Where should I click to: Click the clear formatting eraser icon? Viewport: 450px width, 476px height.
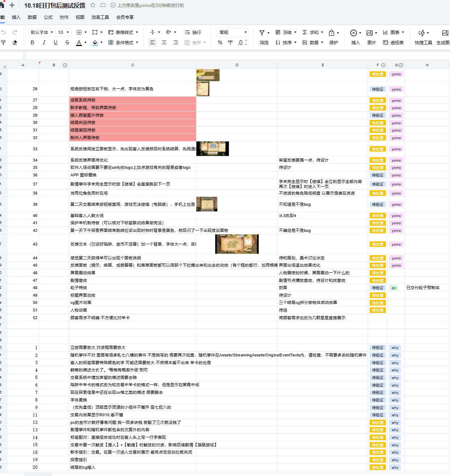click(15, 42)
